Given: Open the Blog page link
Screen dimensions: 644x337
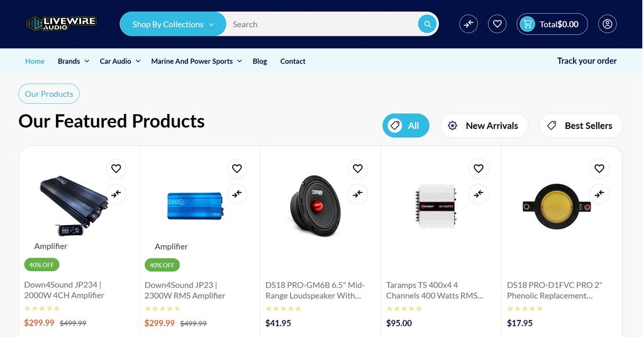Looking at the screenshot, I should tap(260, 61).
